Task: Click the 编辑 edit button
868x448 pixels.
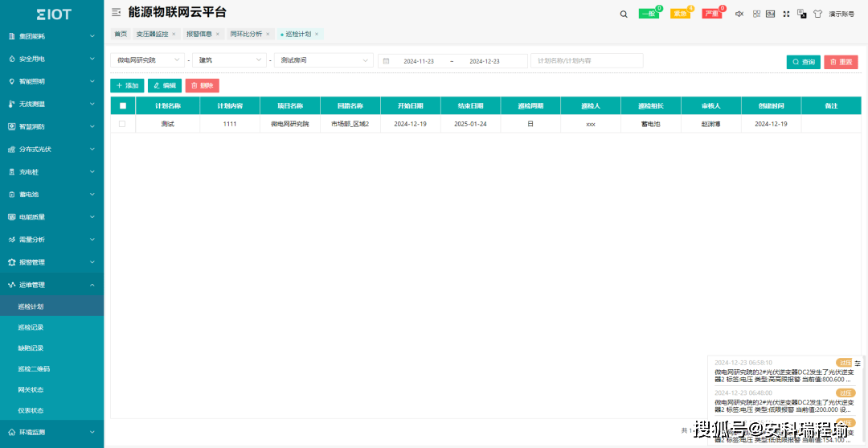Action: coord(165,86)
